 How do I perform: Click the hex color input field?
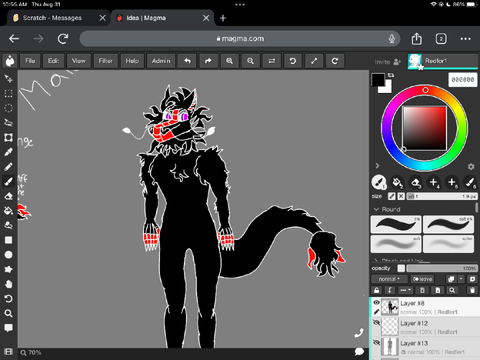(x=463, y=80)
